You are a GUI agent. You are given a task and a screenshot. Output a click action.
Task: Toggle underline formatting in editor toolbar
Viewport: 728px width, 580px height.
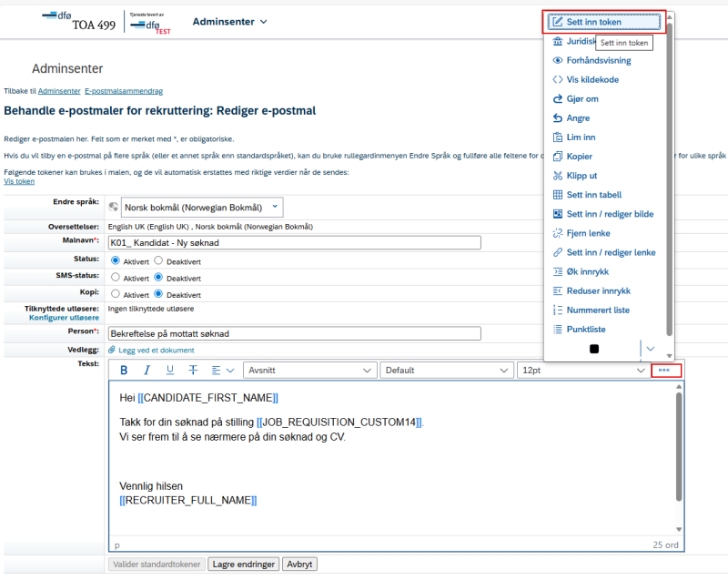tap(170, 370)
